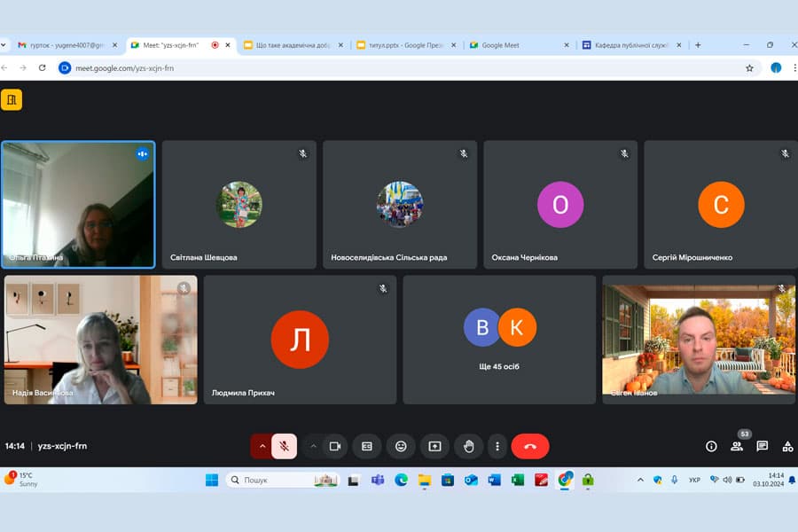Click the taskbar Пошук search box
798x532 pixels.
(283, 480)
